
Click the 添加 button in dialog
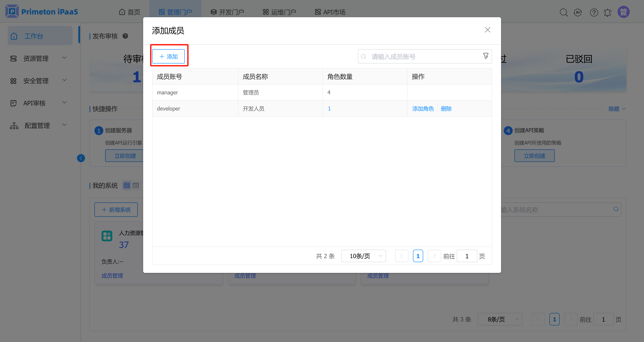[x=168, y=57]
